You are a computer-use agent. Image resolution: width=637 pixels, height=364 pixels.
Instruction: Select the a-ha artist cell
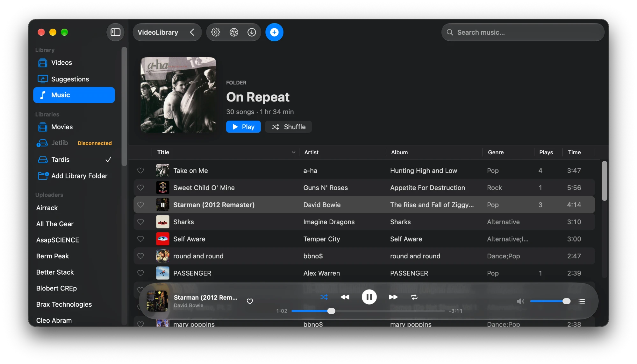310,171
